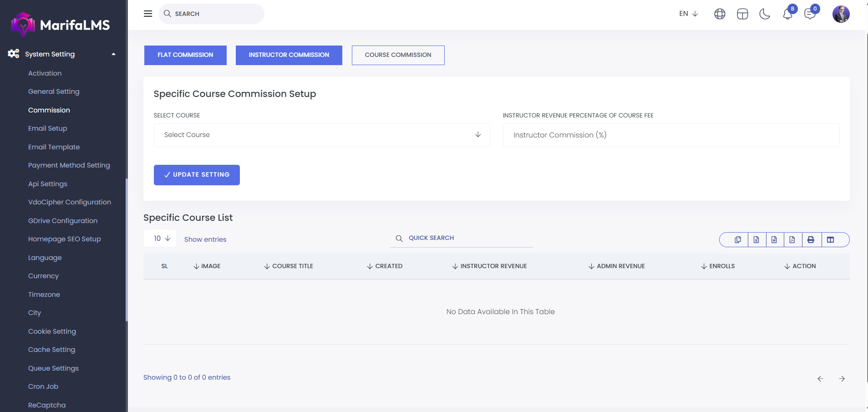Toggle sidebar with hamburger menu

(148, 14)
